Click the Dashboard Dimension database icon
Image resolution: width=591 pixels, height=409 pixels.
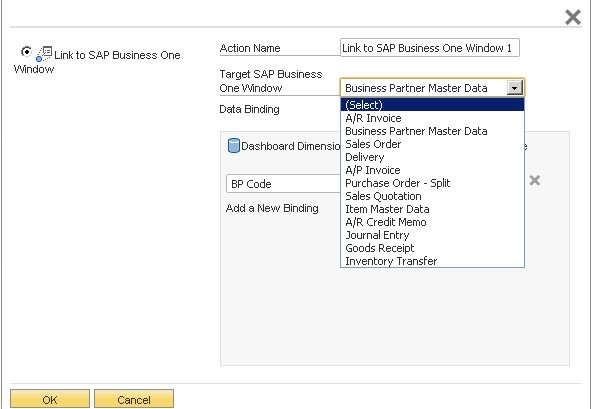[x=234, y=146]
